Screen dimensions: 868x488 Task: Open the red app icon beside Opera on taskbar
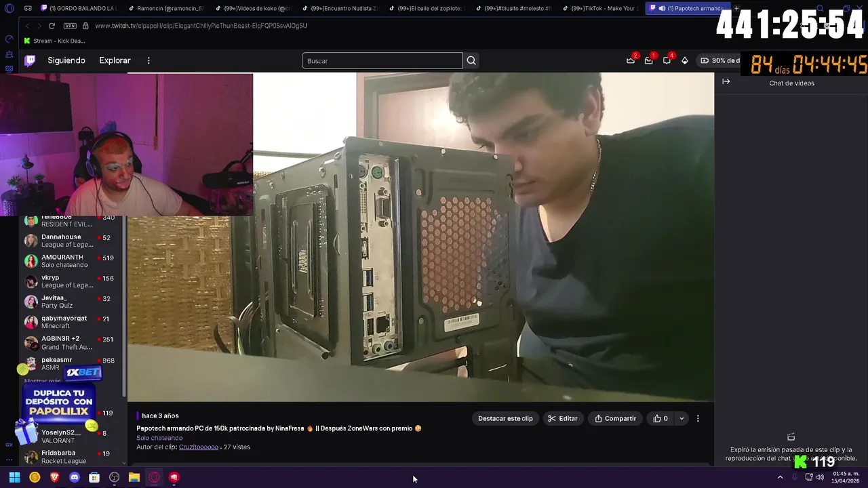(174, 477)
